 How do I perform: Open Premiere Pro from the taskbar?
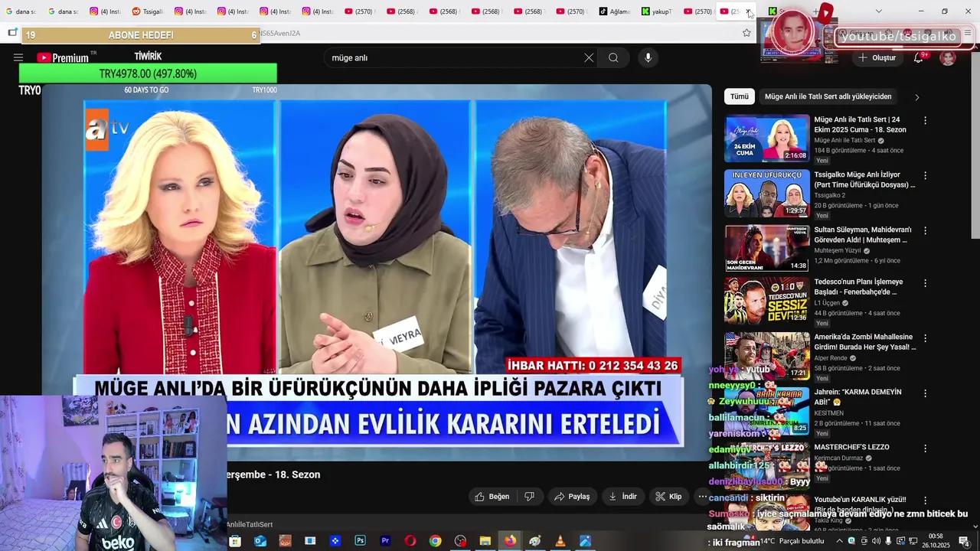[x=385, y=541]
